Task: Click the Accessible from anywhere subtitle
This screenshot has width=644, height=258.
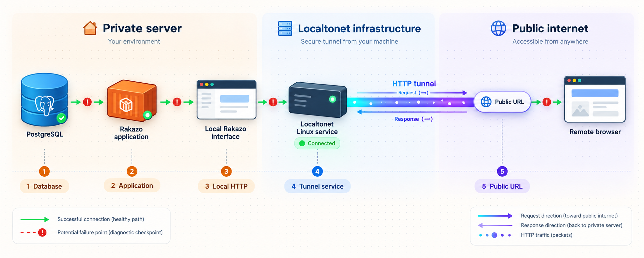Action: tap(550, 41)
